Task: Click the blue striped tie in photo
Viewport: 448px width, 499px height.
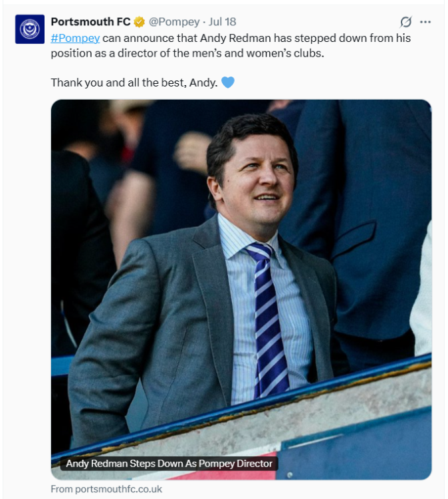Action: [270, 319]
